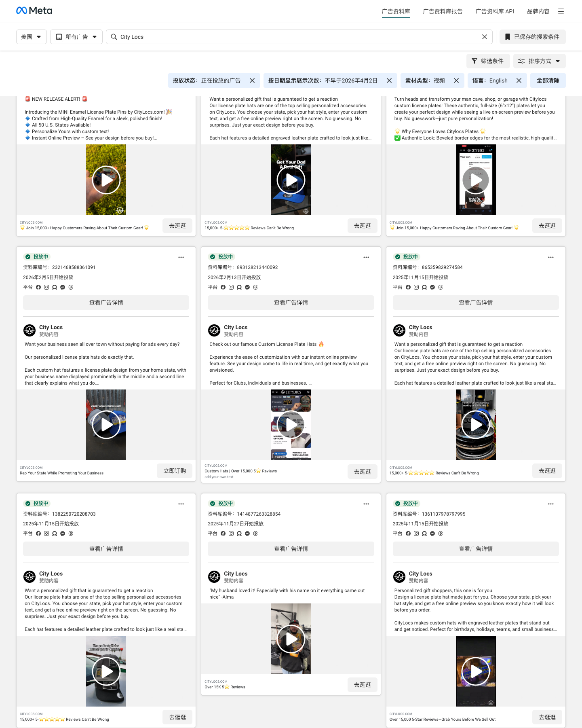The width and height of the screenshot is (582, 728).
Task: Open the hamburger menu in the top navigation
Action: (561, 11)
